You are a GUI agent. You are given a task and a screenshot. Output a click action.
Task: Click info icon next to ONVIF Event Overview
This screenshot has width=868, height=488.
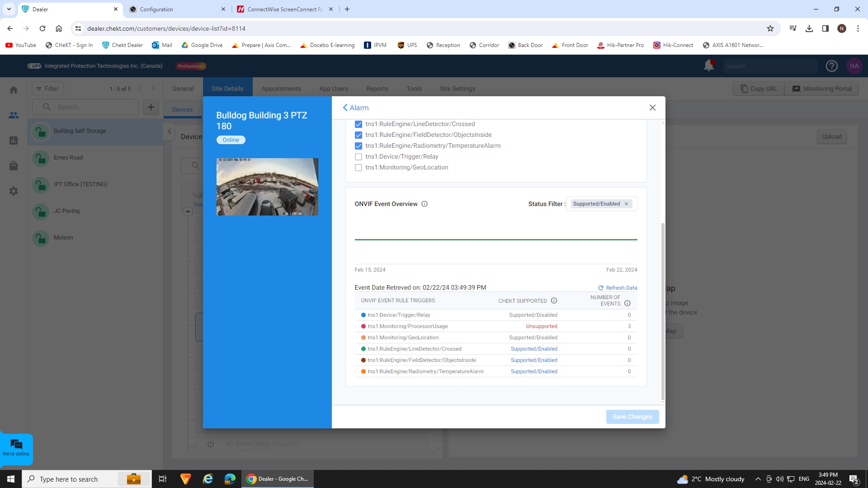[425, 204]
